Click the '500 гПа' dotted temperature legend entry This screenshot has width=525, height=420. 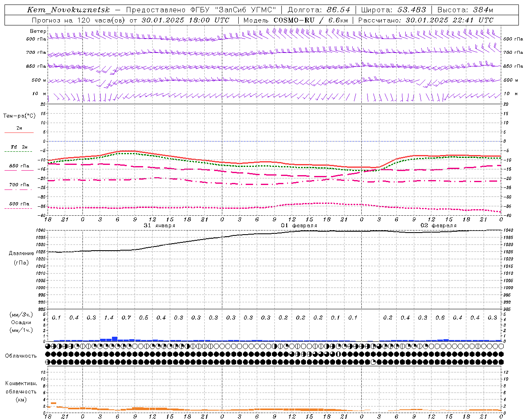click(x=19, y=204)
